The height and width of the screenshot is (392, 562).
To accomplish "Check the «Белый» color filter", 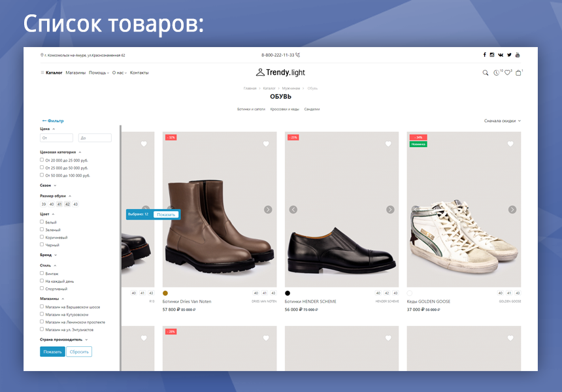I will click(41, 221).
